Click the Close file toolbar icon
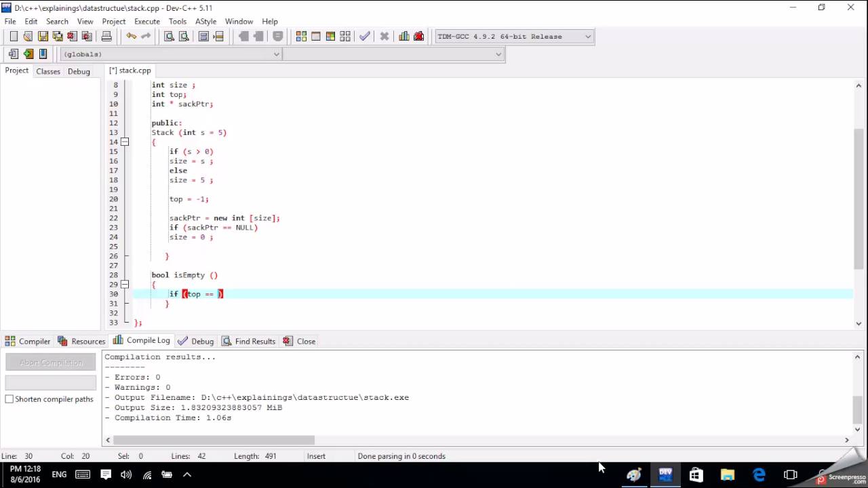 (72, 37)
